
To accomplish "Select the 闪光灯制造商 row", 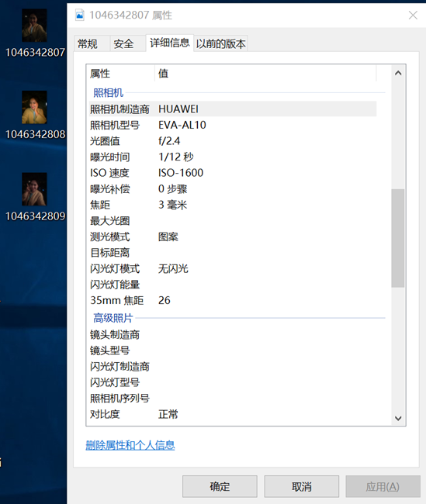I will coord(233,367).
